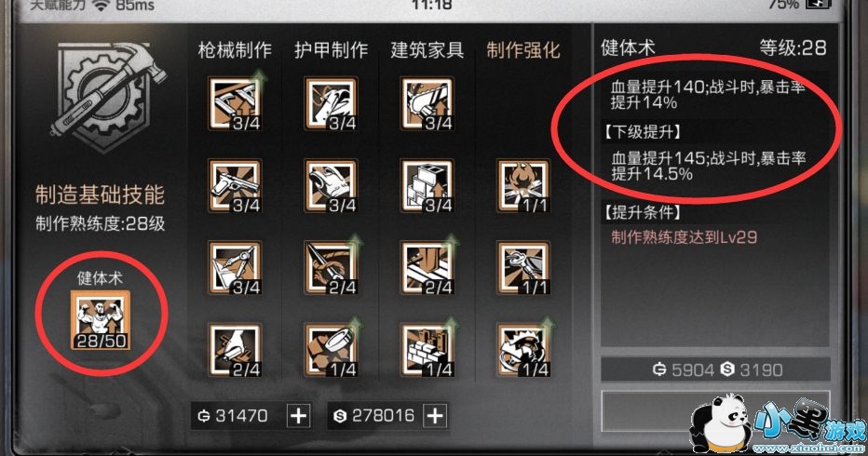868x456 pixels.
Task: Select the handcuffs gear skill icon 1/4
Action: click(523, 350)
